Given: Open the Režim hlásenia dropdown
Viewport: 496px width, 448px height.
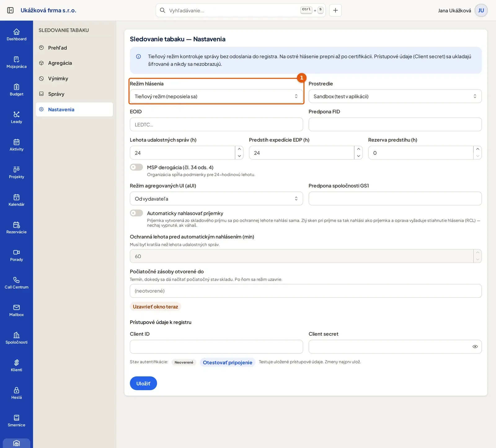Looking at the screenshot, I should point(216,96).
